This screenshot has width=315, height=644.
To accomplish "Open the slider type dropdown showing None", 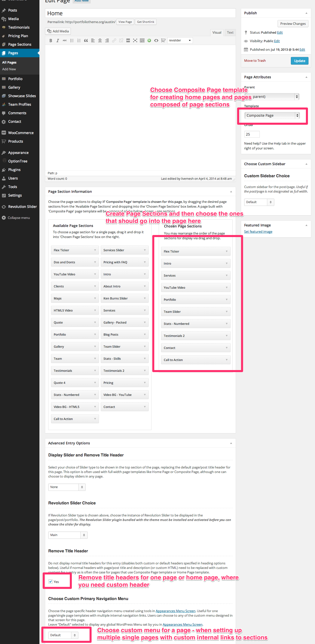I will (67, 487).
